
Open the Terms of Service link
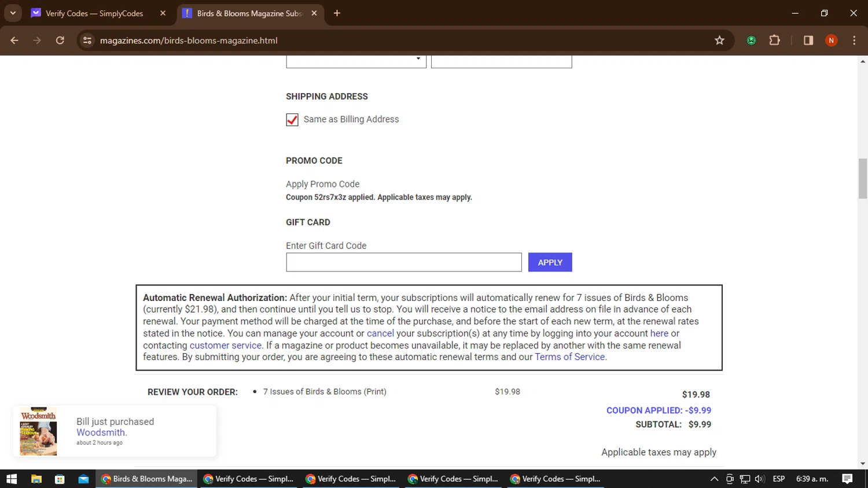pos(569,357)
